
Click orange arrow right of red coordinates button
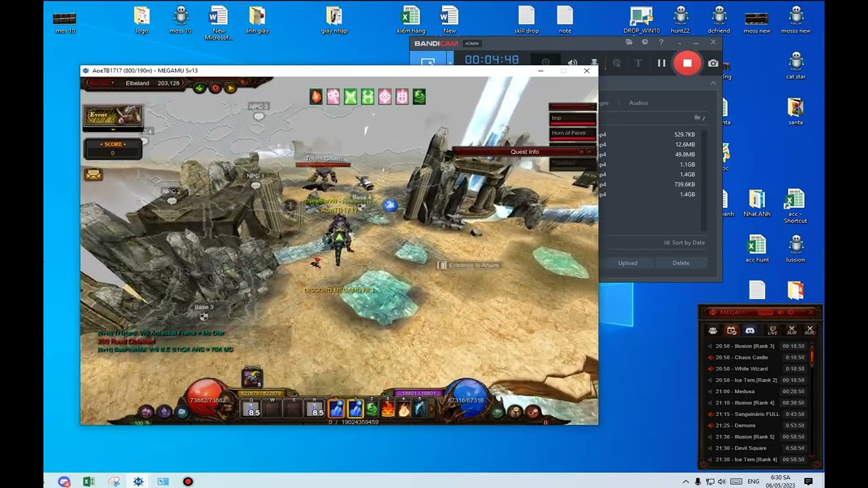tap(231, 87)
